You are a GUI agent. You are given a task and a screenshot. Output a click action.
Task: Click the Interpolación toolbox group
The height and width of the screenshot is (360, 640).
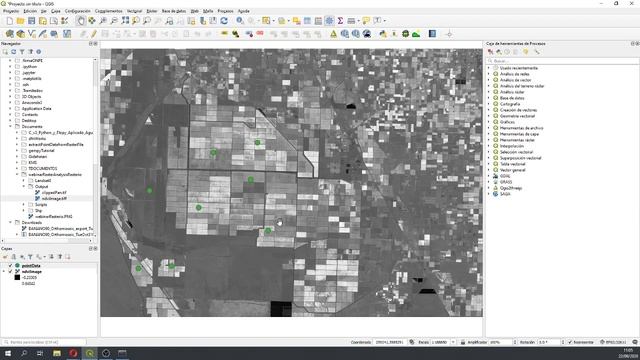(511, 146)
